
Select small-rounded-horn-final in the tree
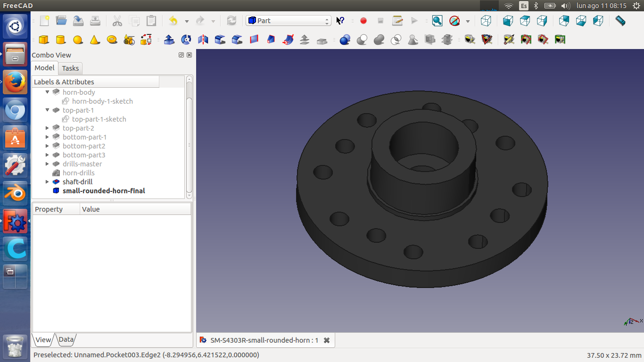click(x=104, y=191)
